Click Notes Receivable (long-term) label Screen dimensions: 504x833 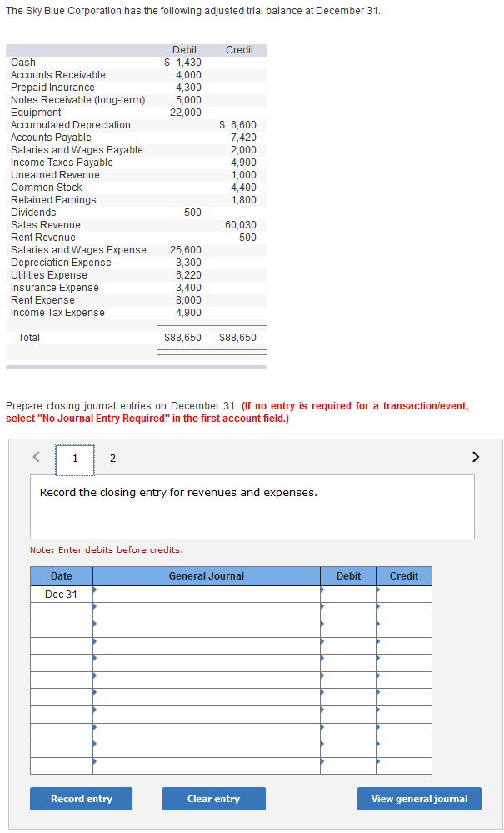[x=78, y=100]
